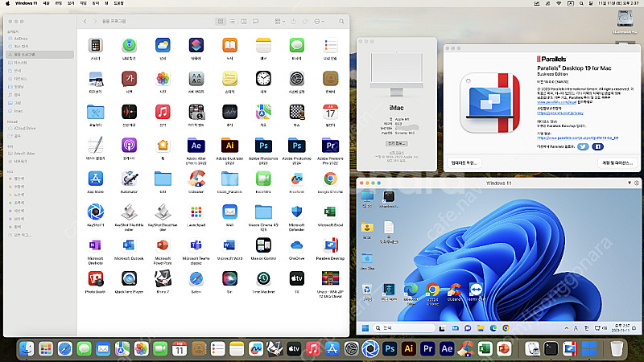Open Mission Control in the Applications folder
The image size is (644, 362).
263,245
